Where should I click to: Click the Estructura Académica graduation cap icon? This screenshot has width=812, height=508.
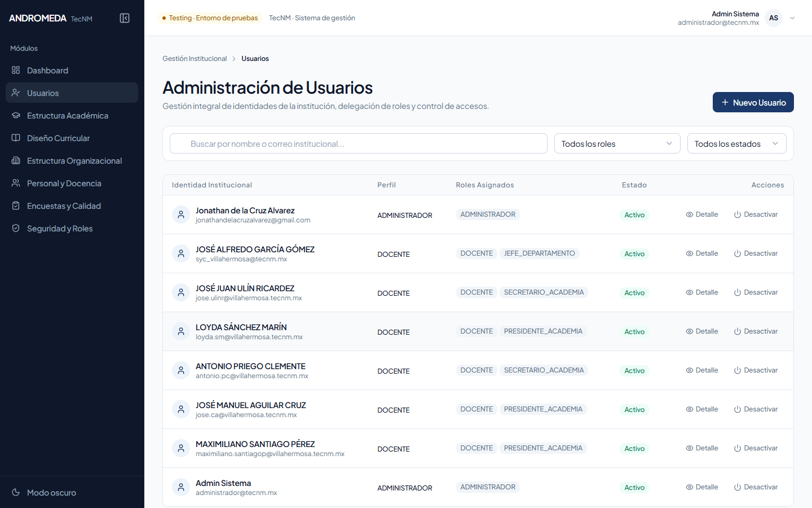(16, 116)
